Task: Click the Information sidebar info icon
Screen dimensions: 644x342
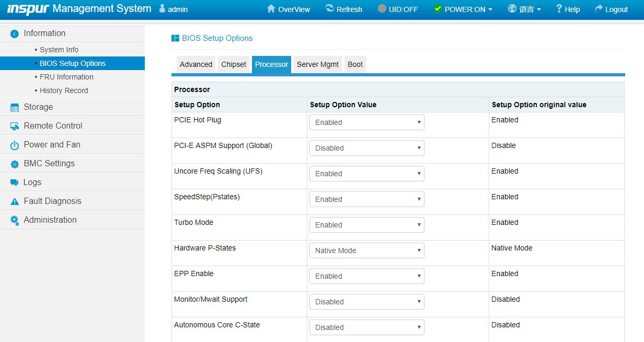Action: pyautogui.click(x=15, y=33)
